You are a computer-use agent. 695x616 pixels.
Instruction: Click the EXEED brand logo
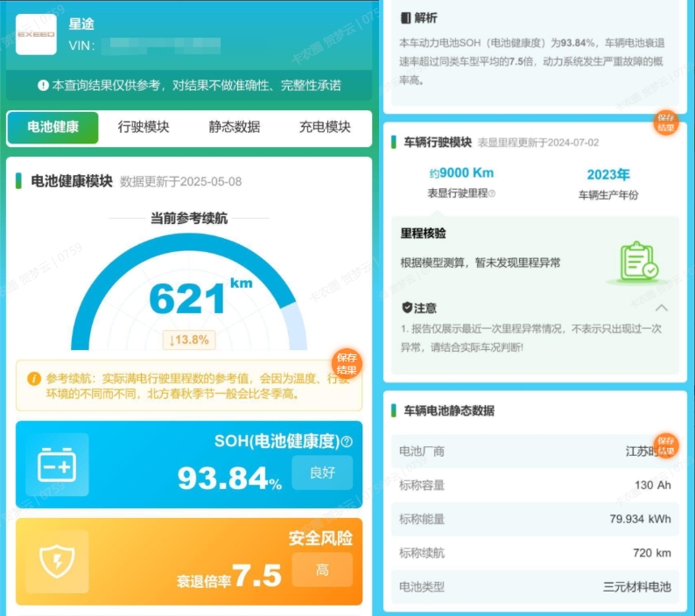tap(36, 34)
